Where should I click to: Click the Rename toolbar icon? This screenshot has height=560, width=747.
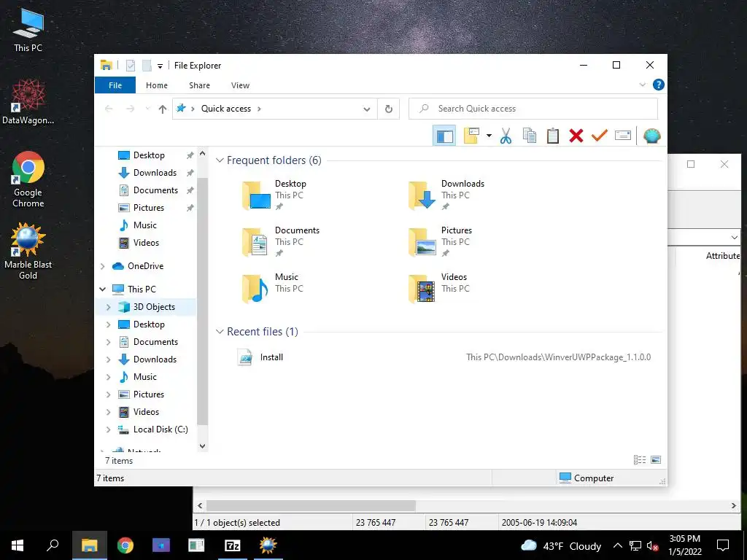point(623,136)
